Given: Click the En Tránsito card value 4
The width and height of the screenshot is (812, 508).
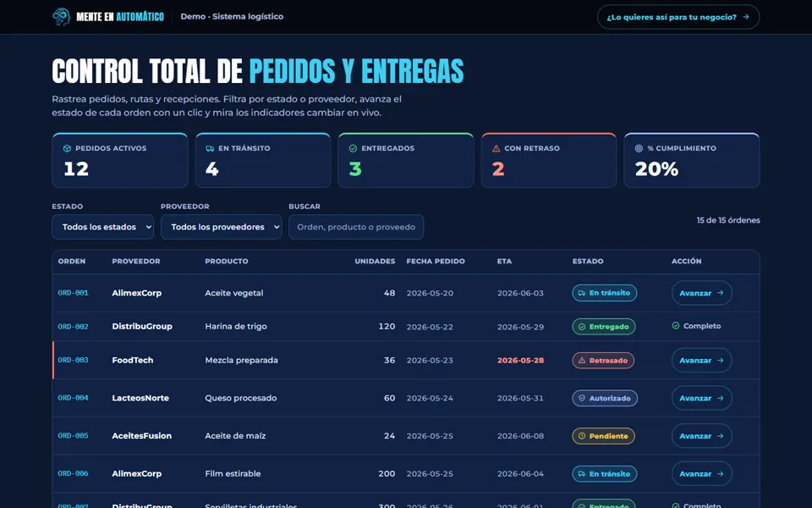Looking at the screenshot, I should [x=211, y=169].
